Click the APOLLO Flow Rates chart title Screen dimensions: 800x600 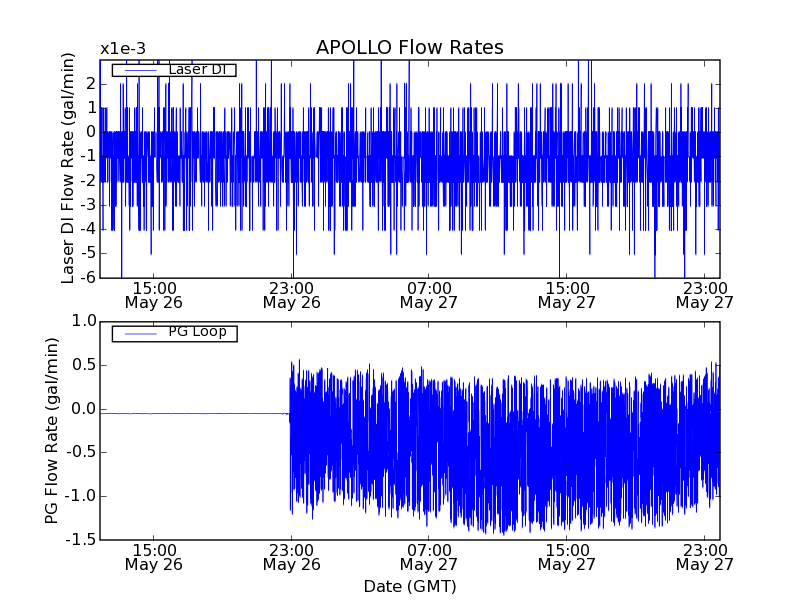pos(409,48)
